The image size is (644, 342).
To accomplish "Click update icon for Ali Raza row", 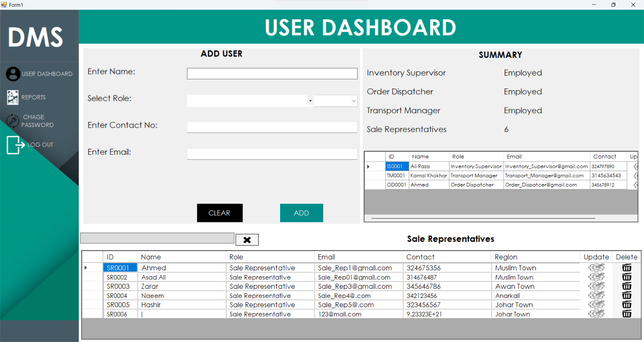I will (635, 166).
